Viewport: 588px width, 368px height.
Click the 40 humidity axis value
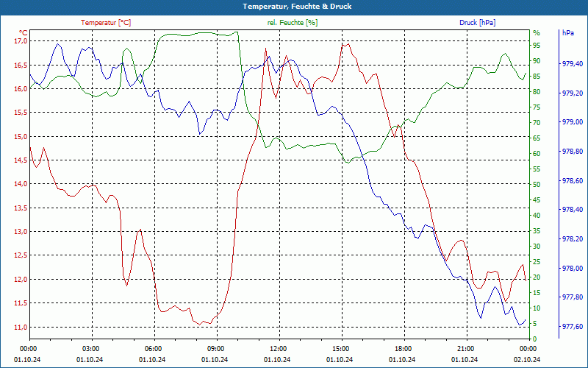[x=537, y=216]
